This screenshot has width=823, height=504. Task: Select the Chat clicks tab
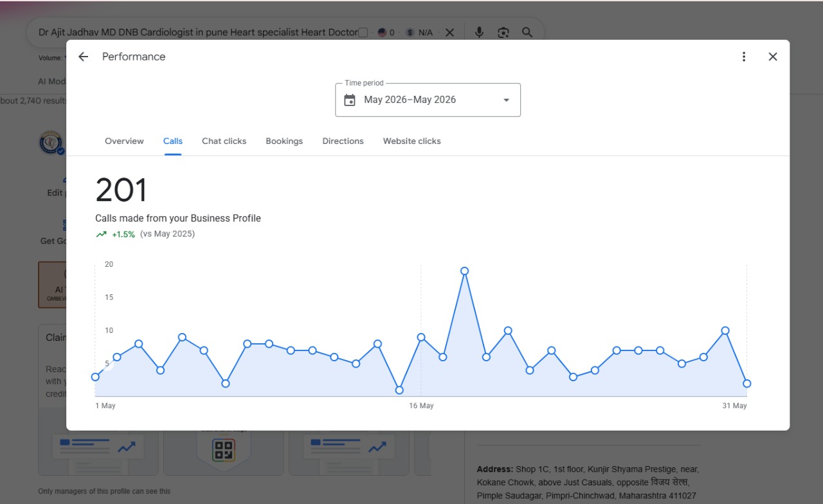[224, 141]
